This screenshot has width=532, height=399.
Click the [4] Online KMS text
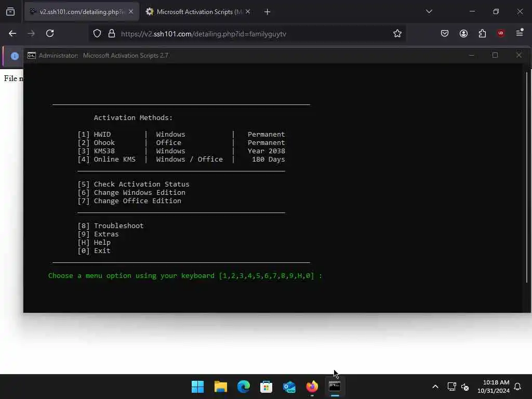(x=107, y=159)
